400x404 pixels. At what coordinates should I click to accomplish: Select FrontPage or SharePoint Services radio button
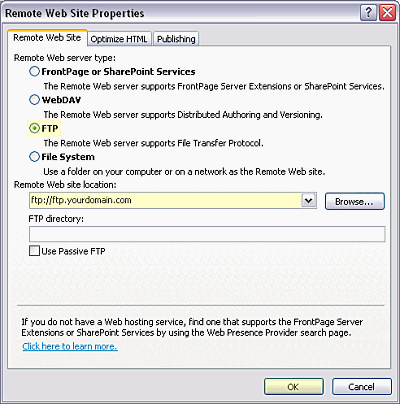point(34,71)
